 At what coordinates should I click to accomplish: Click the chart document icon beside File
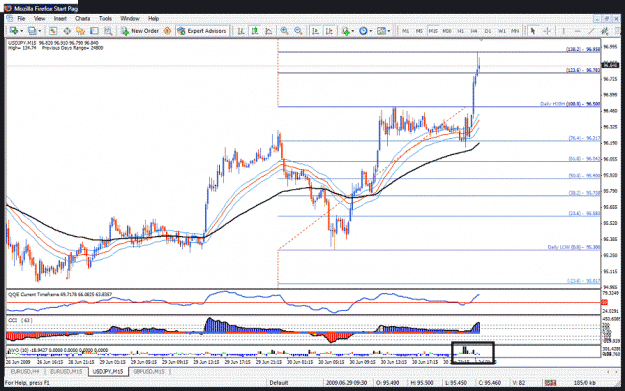pos(10,18)
